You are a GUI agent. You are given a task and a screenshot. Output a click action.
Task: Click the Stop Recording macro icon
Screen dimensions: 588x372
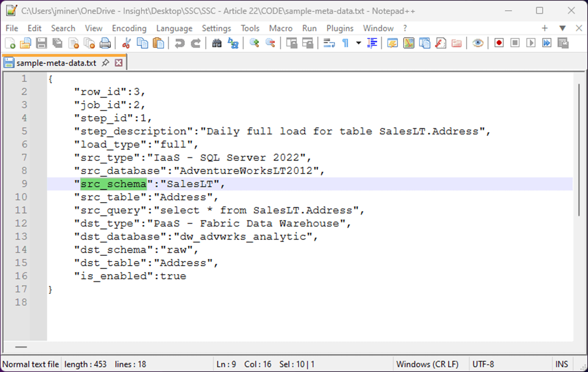pos(515,43)
